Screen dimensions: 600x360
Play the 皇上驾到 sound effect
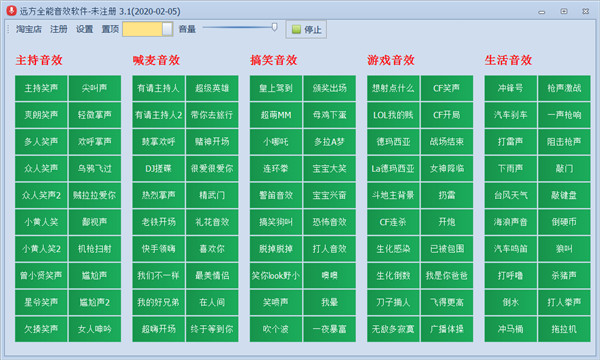point(276,88)
